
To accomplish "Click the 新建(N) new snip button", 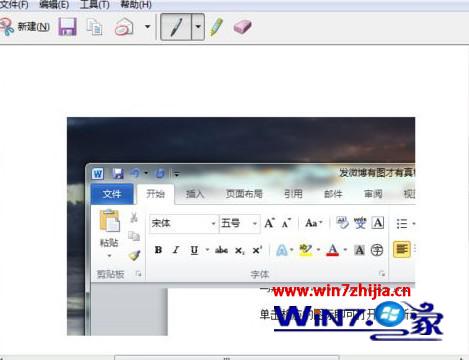I will pos(25,27).
